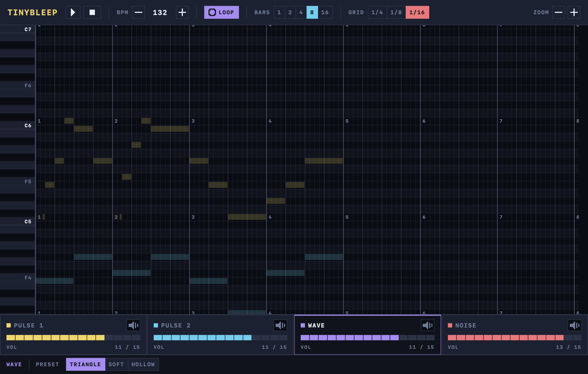Select the Noise channel tab
The height and width of the screenshot is (374, 588).
[514, 335]
